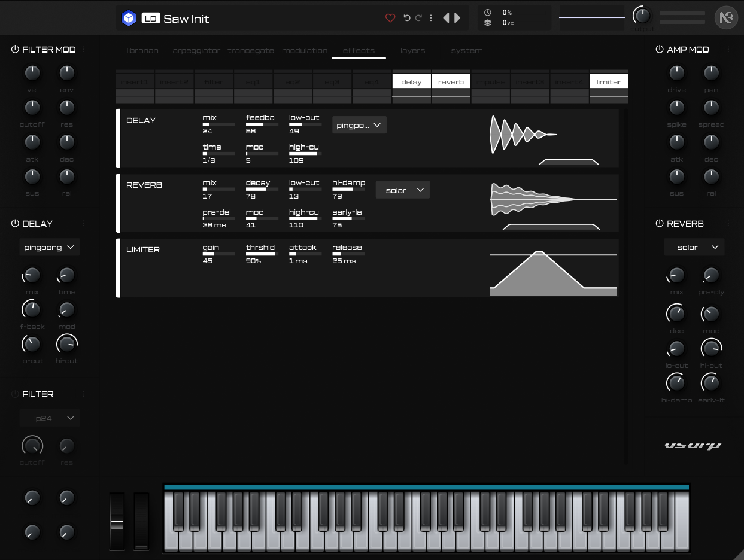Open left Delay panel three-dot menu
The image size is (744, 560).
point(84,223)
